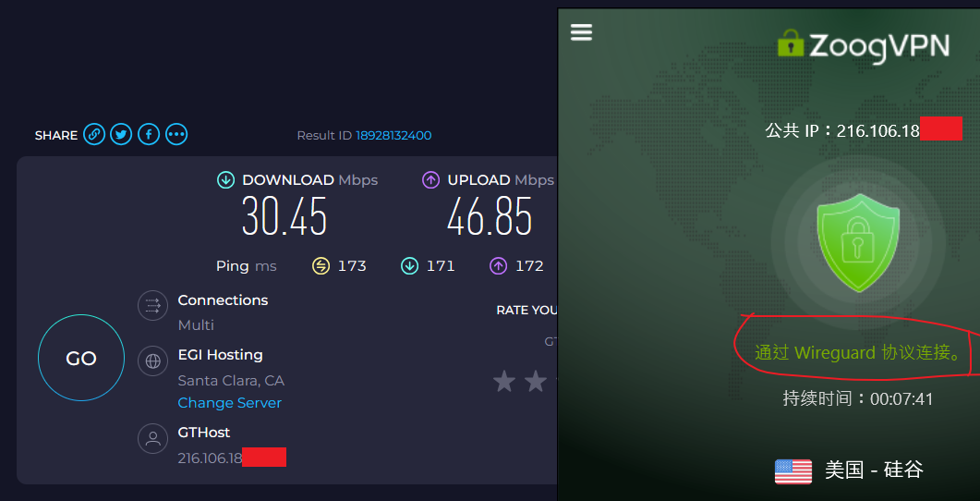
Task: Click the upload speed arrow icon
Action: (x=430, y=180)
